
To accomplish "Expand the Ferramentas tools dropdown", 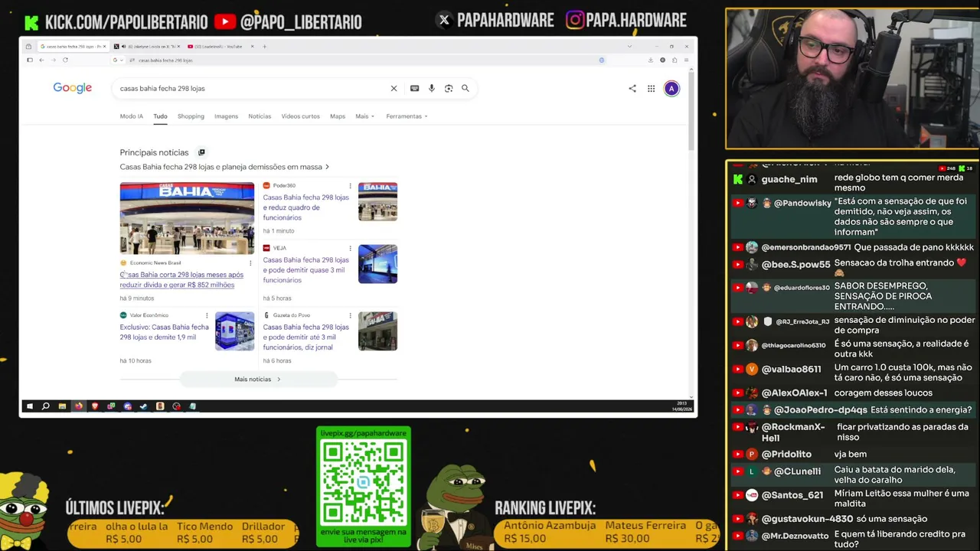I will click(x=407, y=116).
